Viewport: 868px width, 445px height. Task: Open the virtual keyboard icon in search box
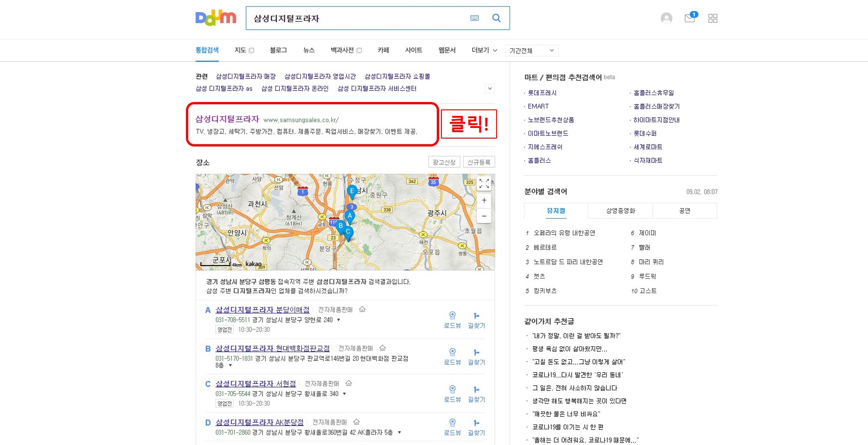tap(474, 18)
